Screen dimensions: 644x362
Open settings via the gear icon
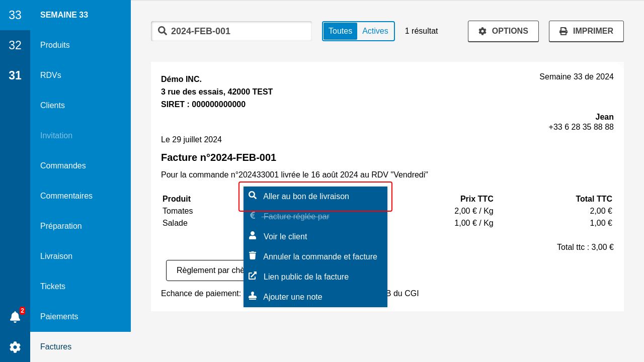tap(15, 347)
